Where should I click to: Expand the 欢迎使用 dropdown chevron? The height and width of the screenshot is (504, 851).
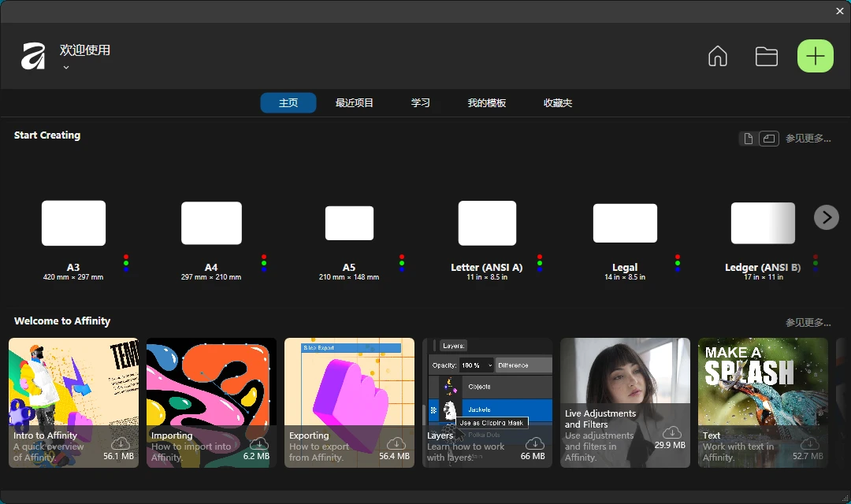point(65,67)
